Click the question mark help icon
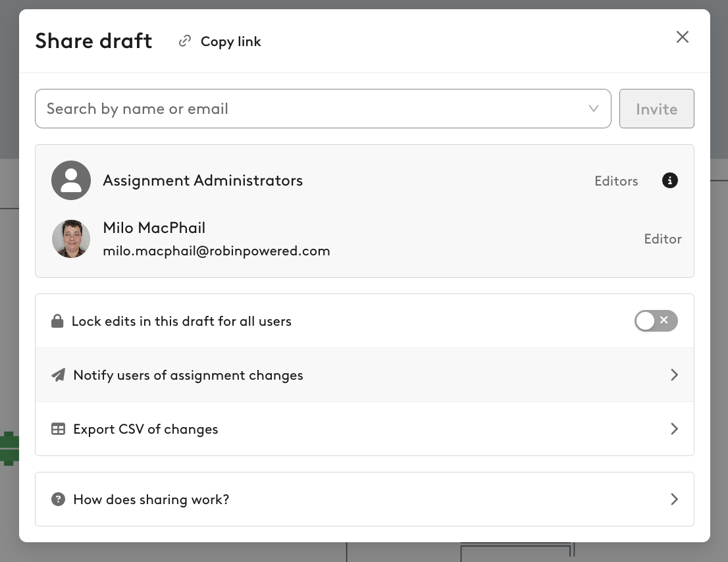 [58, 499]
